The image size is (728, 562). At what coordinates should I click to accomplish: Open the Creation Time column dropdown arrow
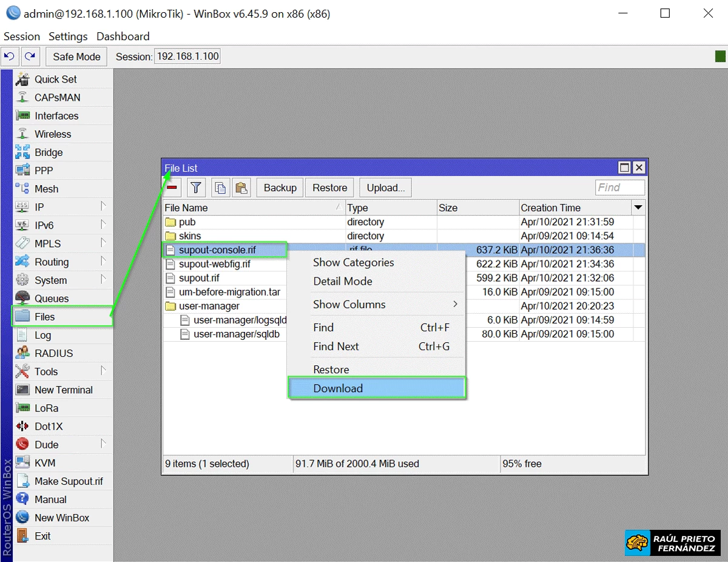click(639, 208)
